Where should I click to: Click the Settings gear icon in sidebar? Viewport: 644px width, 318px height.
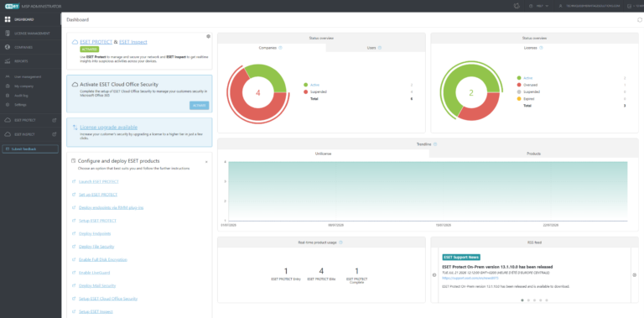coord(7,105)
